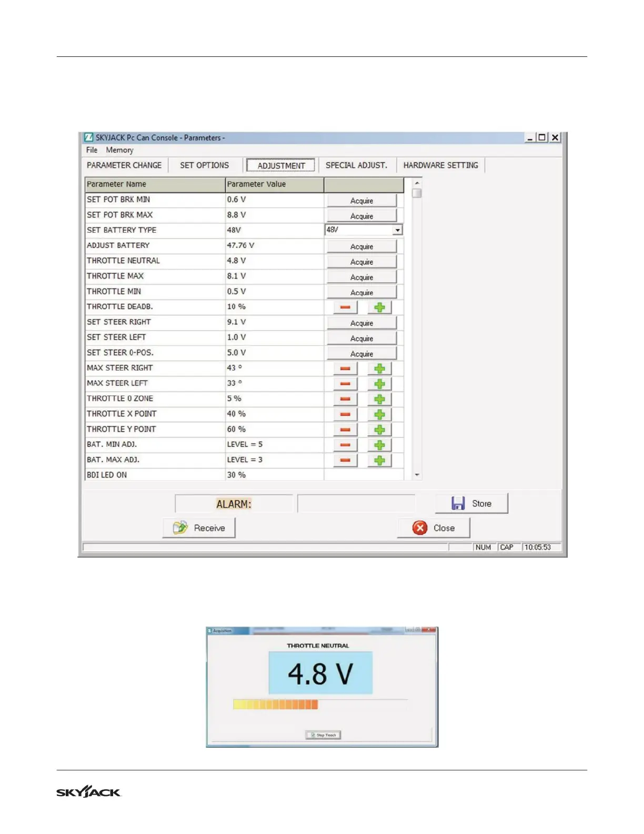Click the Receive button
Viewport: 644px width, 834px height.
(x=198, y=528)
